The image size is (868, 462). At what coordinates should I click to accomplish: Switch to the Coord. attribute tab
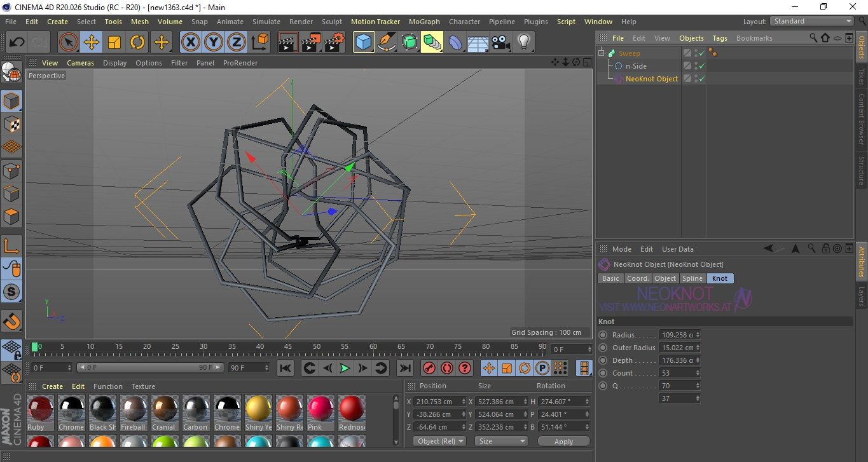[638, 278]
